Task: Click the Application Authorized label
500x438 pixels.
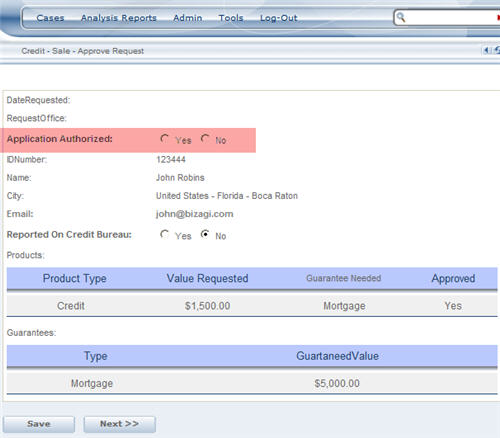Action: [60, 139]
